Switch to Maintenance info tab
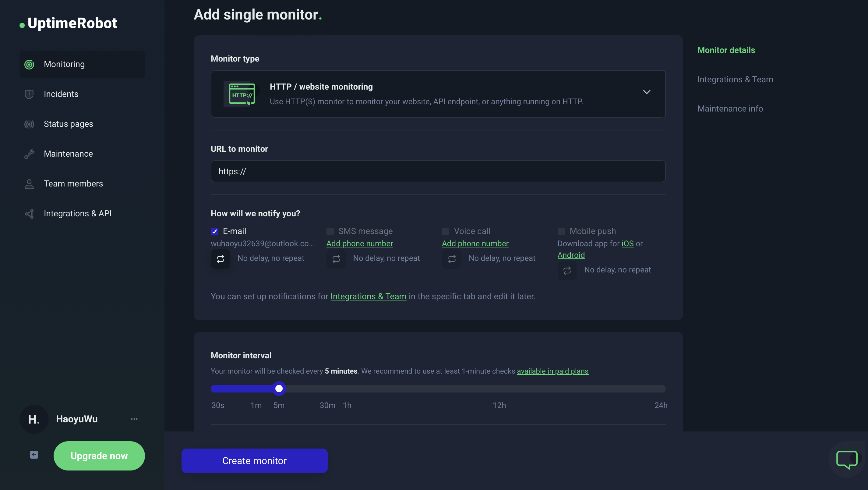This screenshot has width=868, height=490. coord(730,108)
